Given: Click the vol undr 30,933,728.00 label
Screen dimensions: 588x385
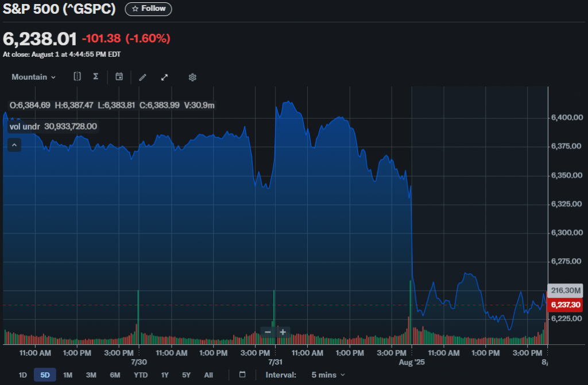Looking at the screenshot, I should pos(53,126).
